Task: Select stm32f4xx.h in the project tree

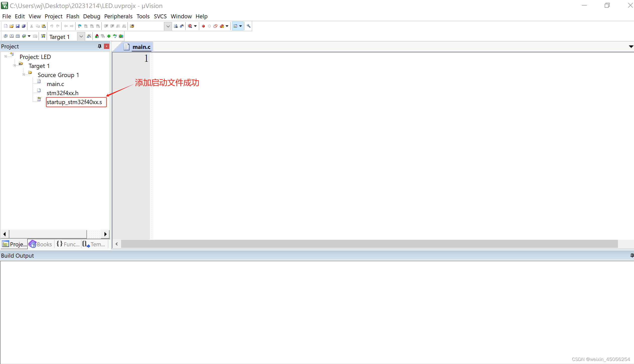Action: 63,93
